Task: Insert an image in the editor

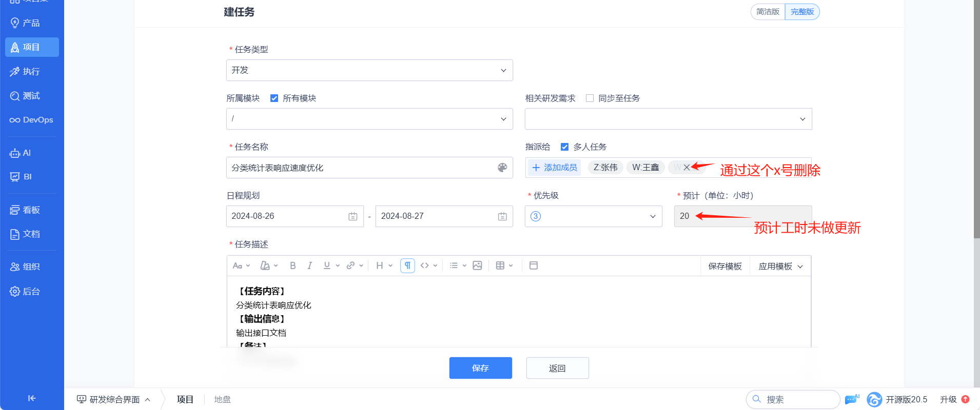Action: 477,265
